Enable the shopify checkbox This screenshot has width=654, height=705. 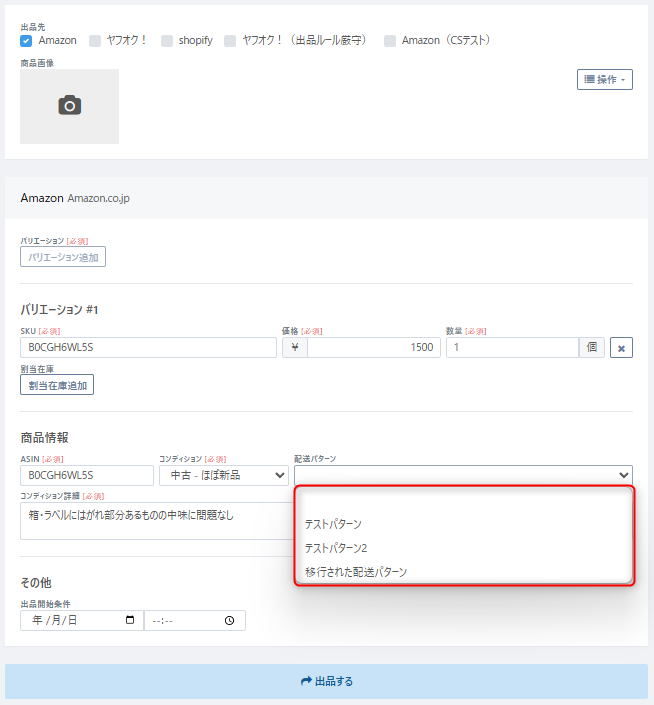point(166,41)
